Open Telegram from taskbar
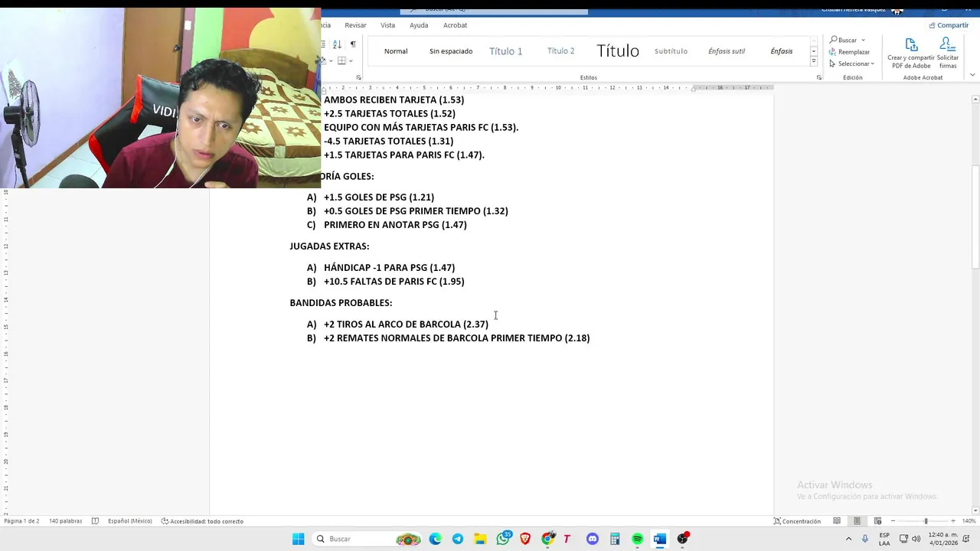This screenshot has height=551, width=980. (458, 539)
